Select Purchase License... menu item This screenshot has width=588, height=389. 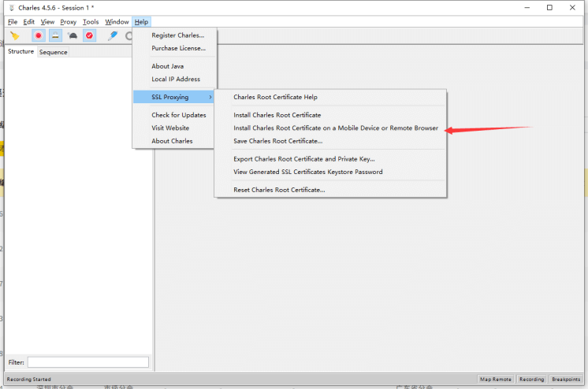pos(178,48)
